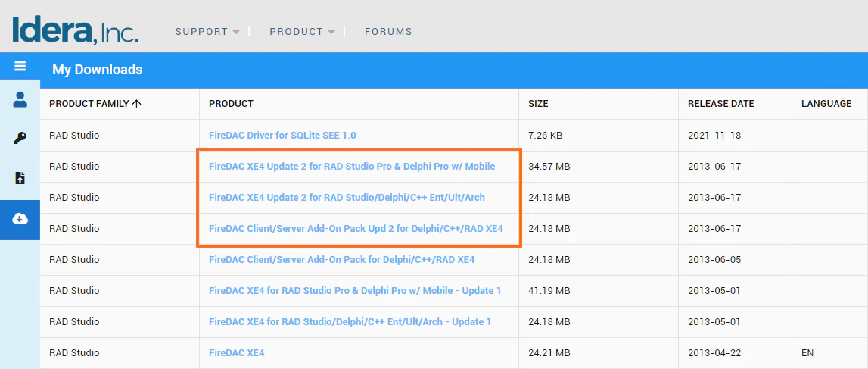Open FireDAC Driver for SQLite SEE 1.0
Viewport: 868px width, 369px height.
tap(282, 135)
